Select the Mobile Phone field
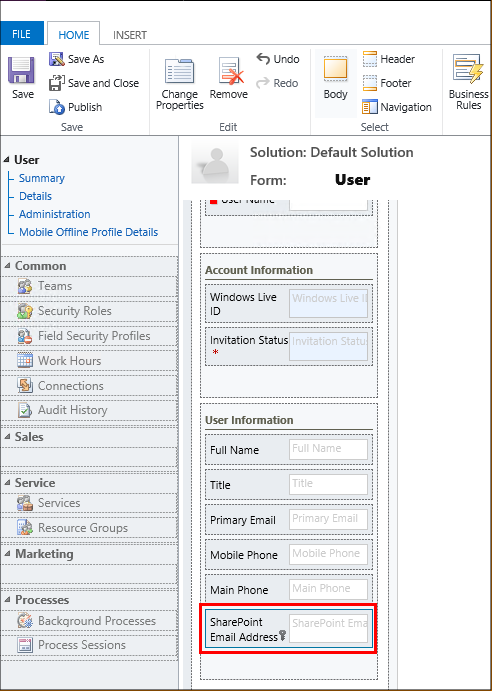The width and height of the screenshot is (492, 691). pos(289,554)
